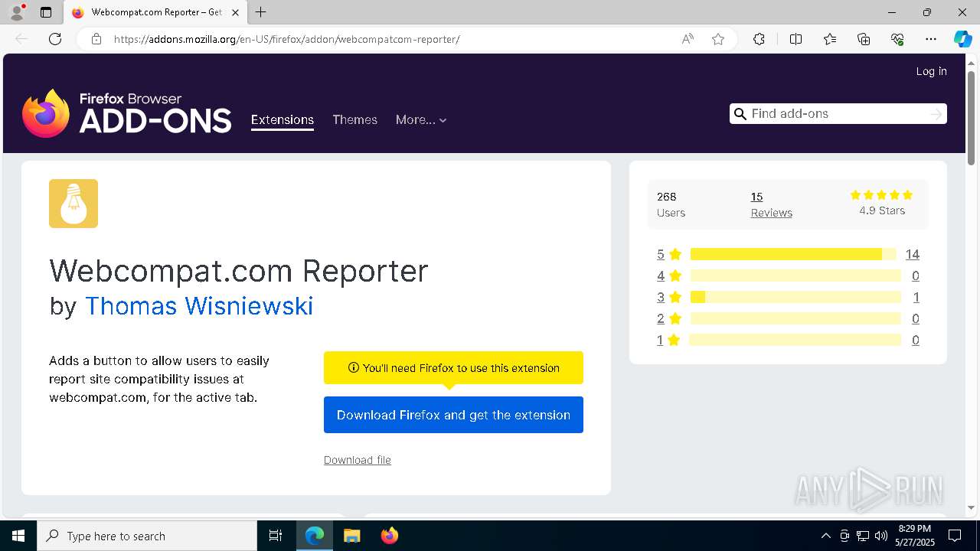The image size is (980, 551).
Task: Click the address bar URL
Action: pos(286,39)
